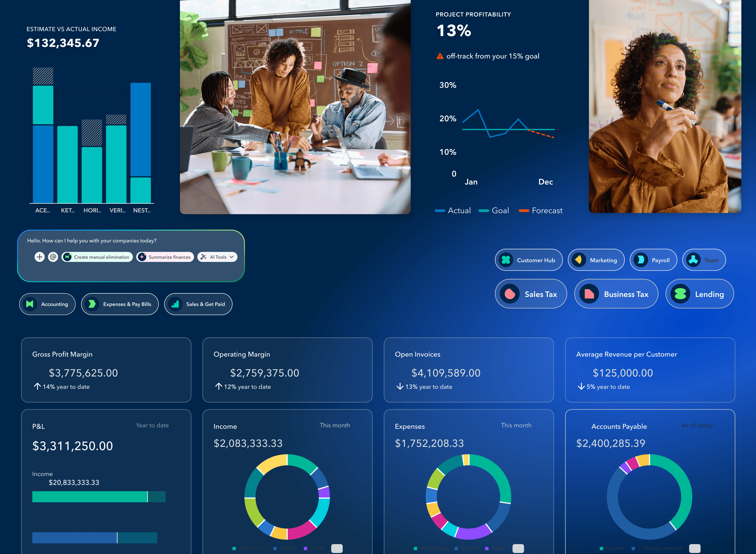
Task: Open the Customer Hub
Action: coord(528,260)
